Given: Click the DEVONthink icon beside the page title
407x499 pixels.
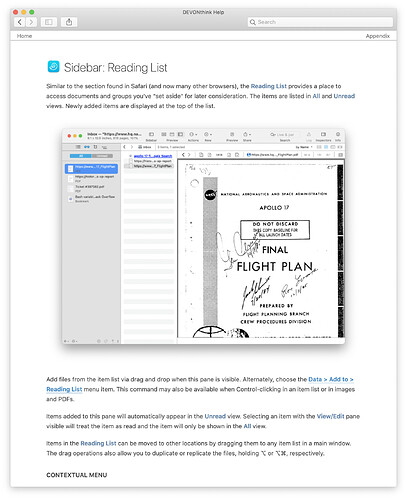Looking at the screenshot, I should [53, 66].
